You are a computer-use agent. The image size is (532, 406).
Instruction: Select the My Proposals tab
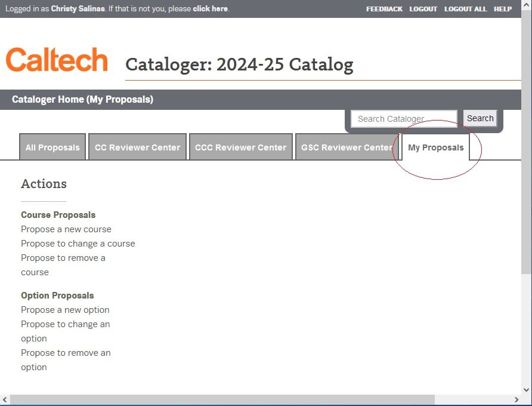(435, 147)
